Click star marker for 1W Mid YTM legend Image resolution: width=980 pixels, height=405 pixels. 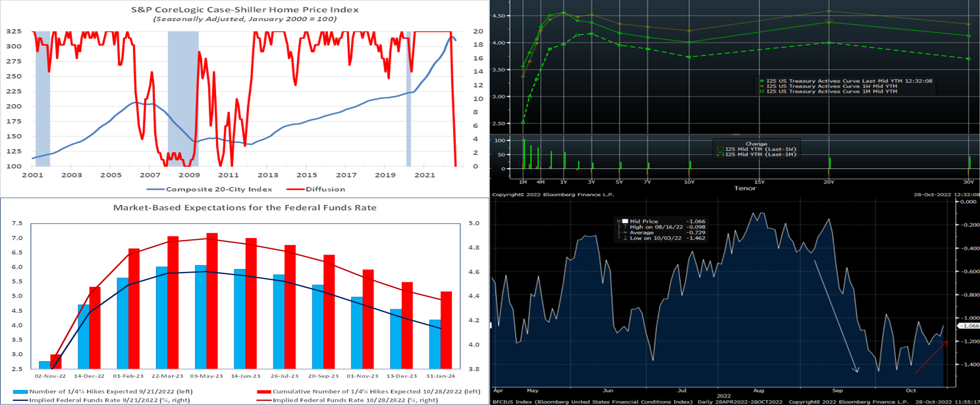pyautogui.click(x=762, y=86)
